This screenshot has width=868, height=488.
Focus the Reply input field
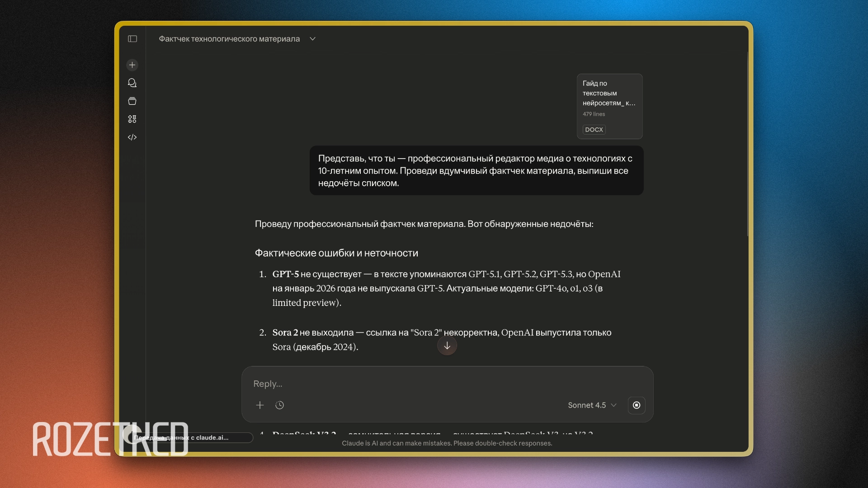point(407,384)
